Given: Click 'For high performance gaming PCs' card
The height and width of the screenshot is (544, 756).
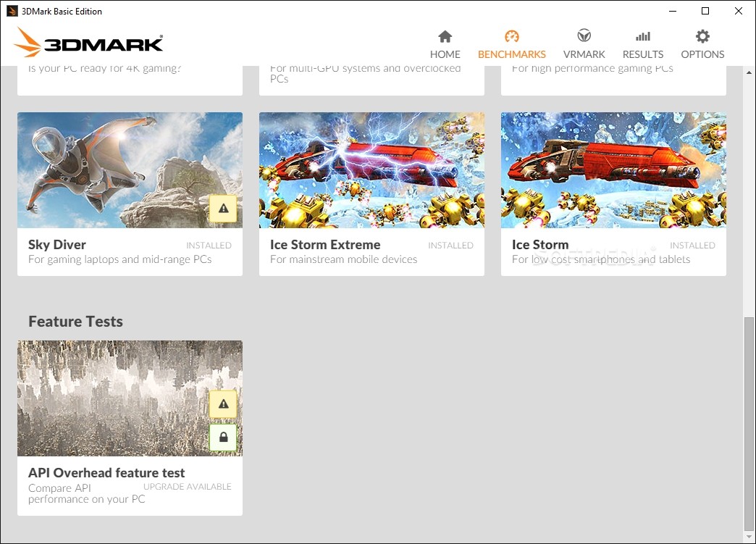Looking at the screenshot, I should 613,80.
